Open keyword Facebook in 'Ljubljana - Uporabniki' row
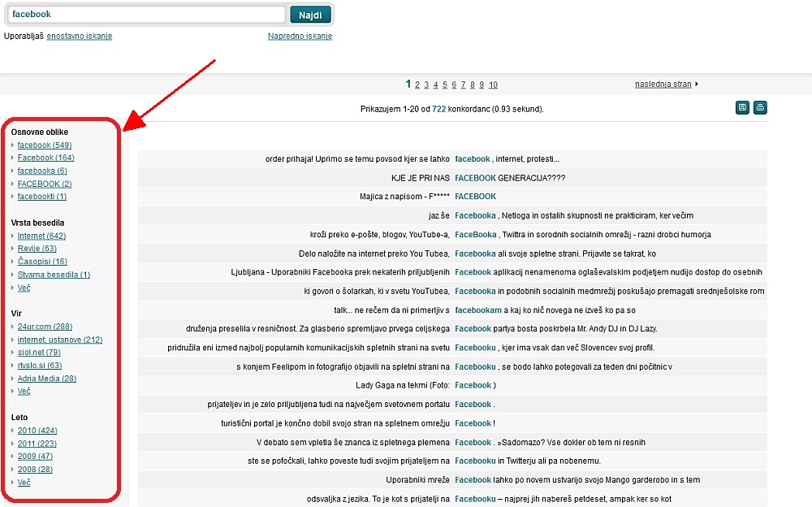 473,272
